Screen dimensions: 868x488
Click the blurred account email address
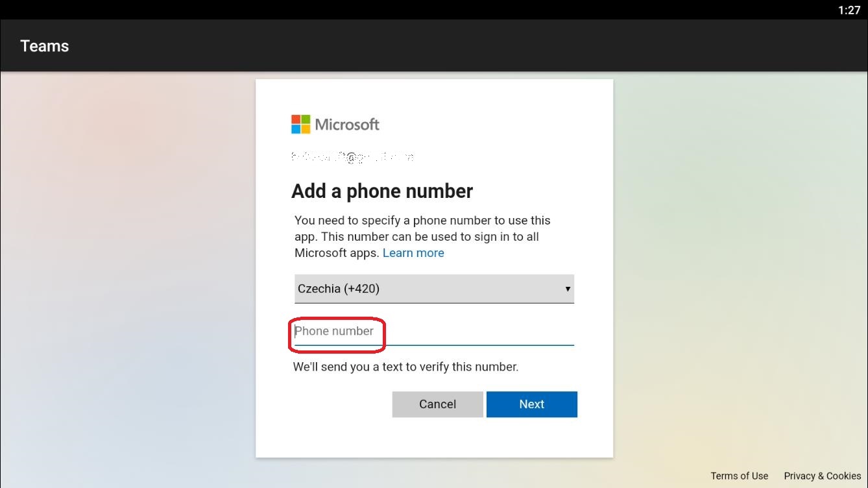click(352, 156)
